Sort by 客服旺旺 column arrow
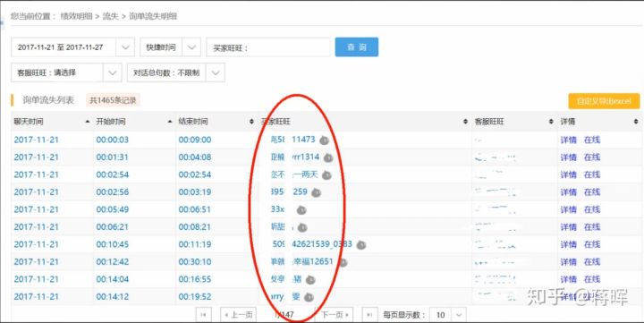The height and width of the screenshot is (323, 644). tap(551, 122)
